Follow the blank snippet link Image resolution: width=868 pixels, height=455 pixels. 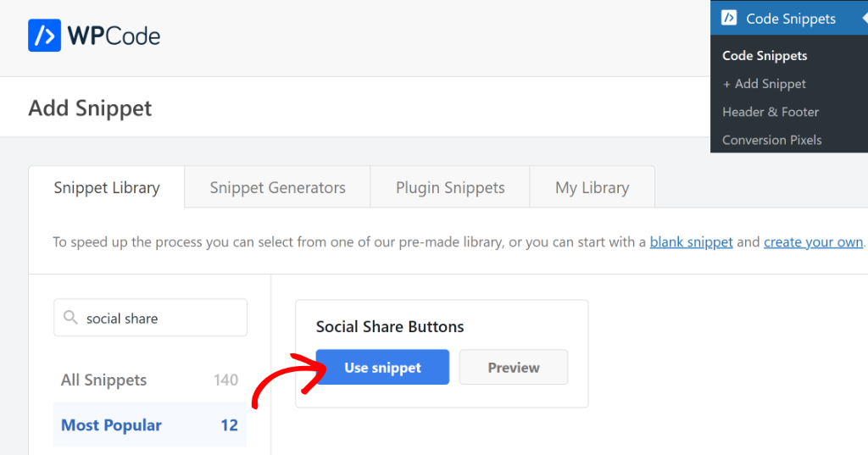691,241
